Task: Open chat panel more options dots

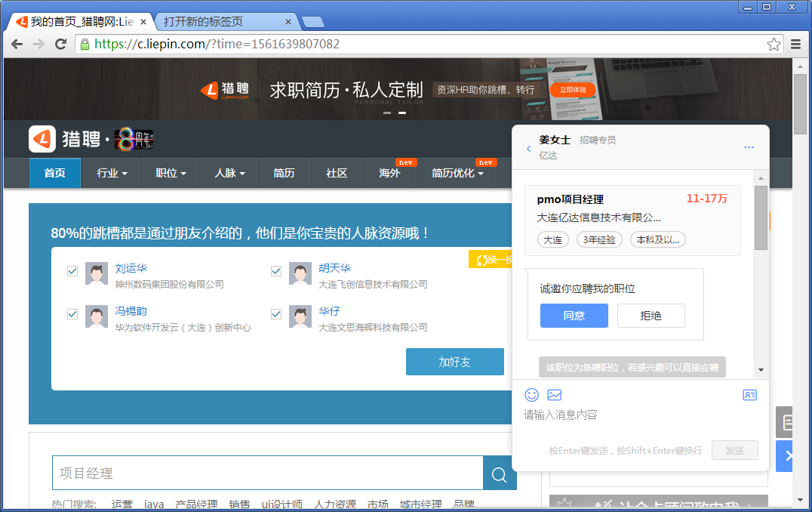Action: click(749, 147)
